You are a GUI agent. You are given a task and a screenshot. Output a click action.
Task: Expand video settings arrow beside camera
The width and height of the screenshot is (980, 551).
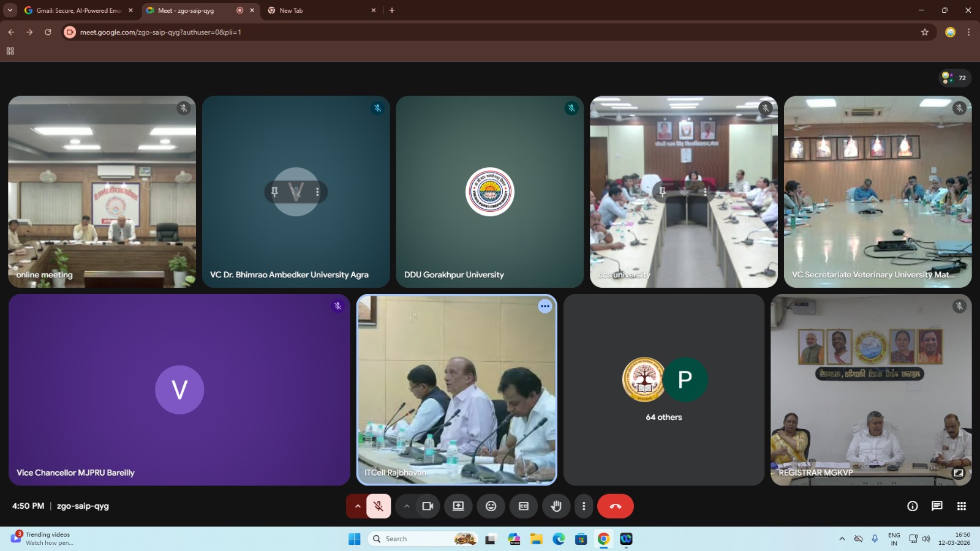click(x=407, y=506)
